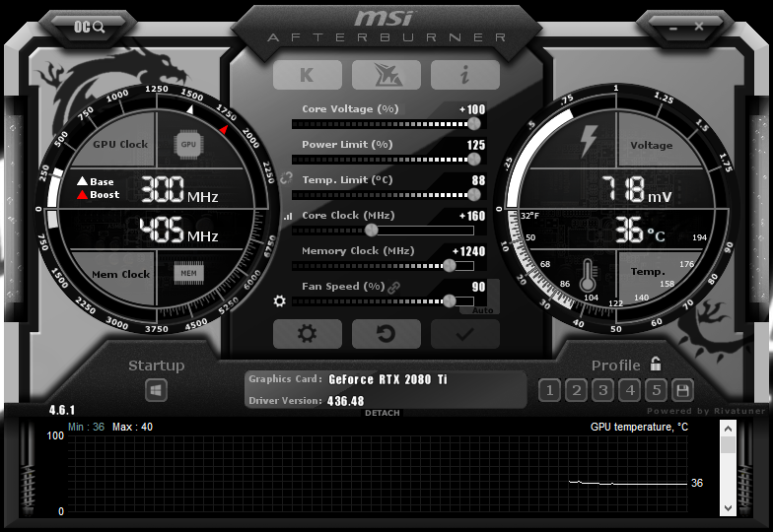
Task: Click the save profile floppy icon
Action: pyautogui.click(x=682, y=390)
